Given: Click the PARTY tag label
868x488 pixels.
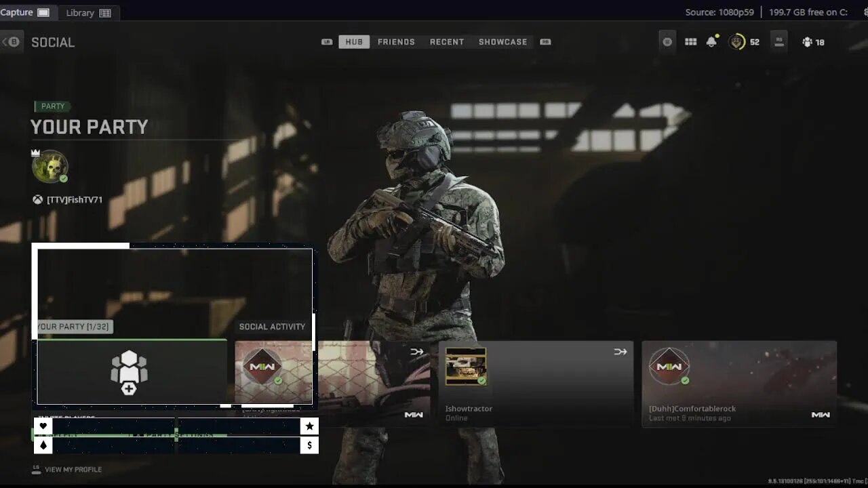Looking at the screenshot, I should point(53,106).
